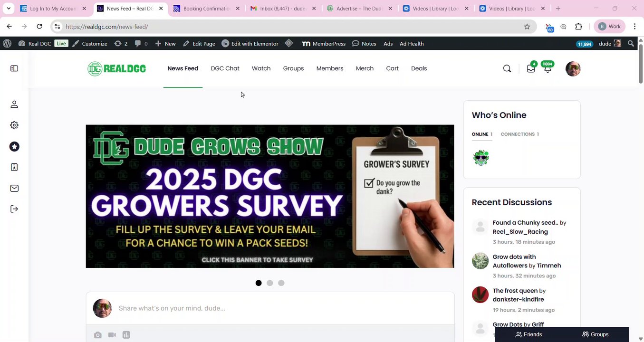Switch to the Gmail Inbox browser tab

(283, 9)
